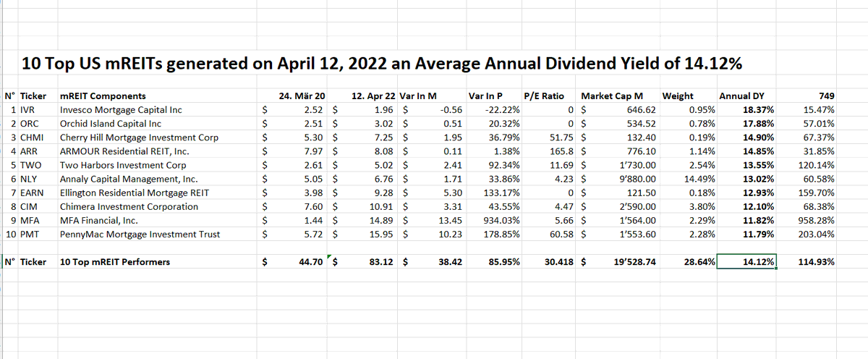
Task: Select the '749' header cell
Action: [x=827, y=96]
